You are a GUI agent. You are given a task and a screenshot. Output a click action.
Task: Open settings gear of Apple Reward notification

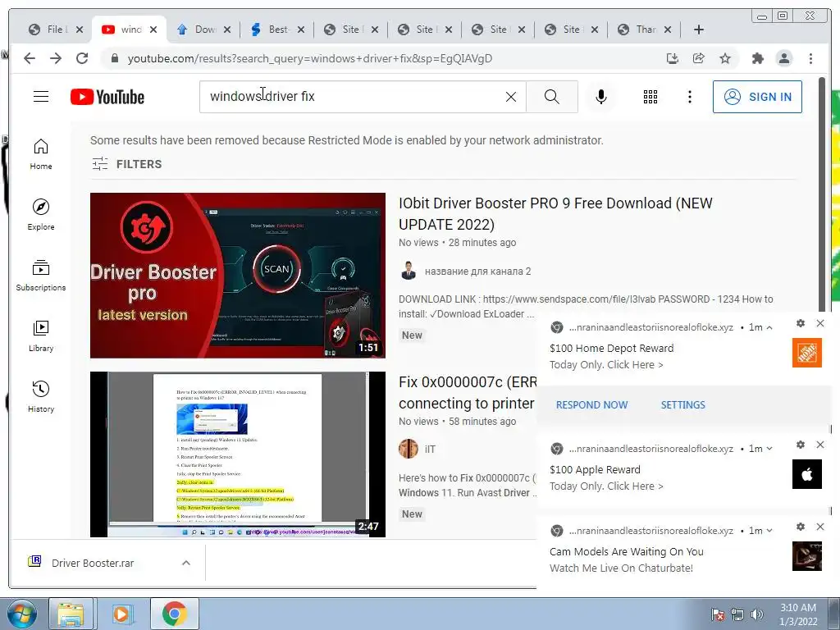[x=801, y=445]
